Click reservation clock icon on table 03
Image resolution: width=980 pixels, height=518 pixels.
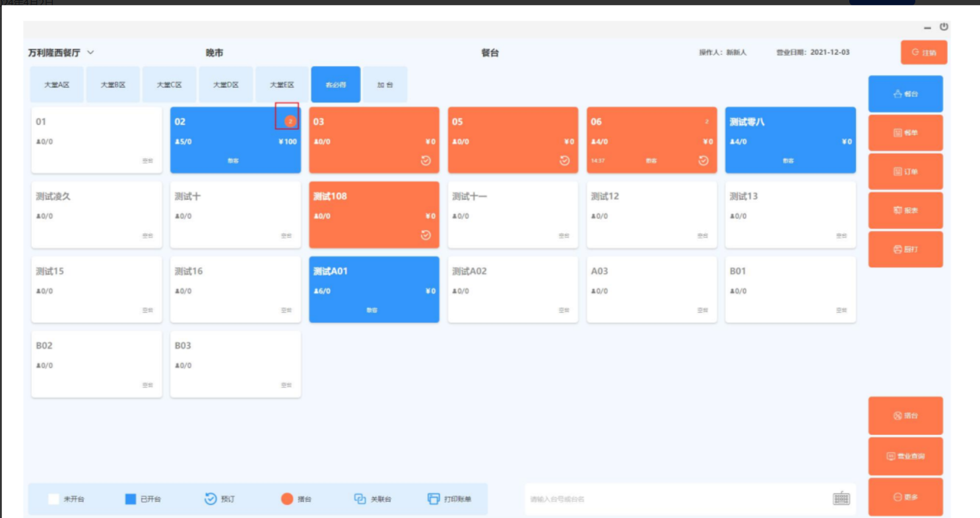coord(426,160)
